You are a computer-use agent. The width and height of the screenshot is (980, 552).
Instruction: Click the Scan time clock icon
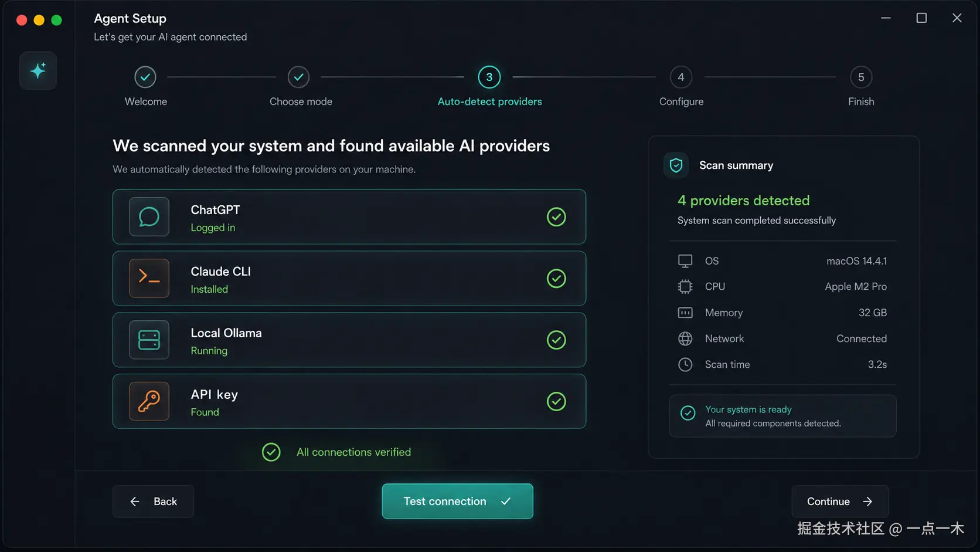685,364
